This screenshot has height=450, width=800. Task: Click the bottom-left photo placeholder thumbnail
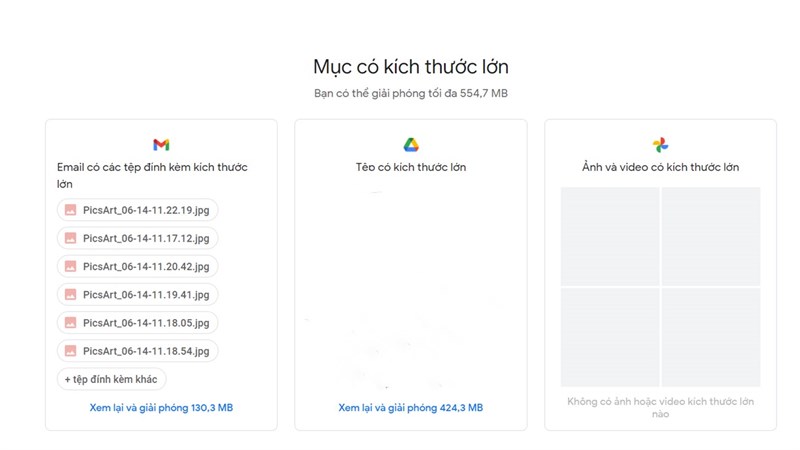click(x=610, y=337)
